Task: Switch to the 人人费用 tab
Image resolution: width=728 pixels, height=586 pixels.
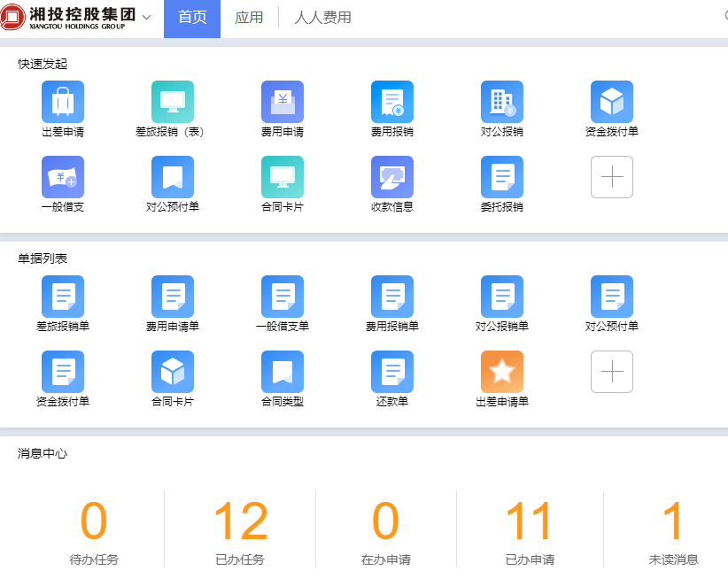Action: pyautogui.click(x=322, y=18)
